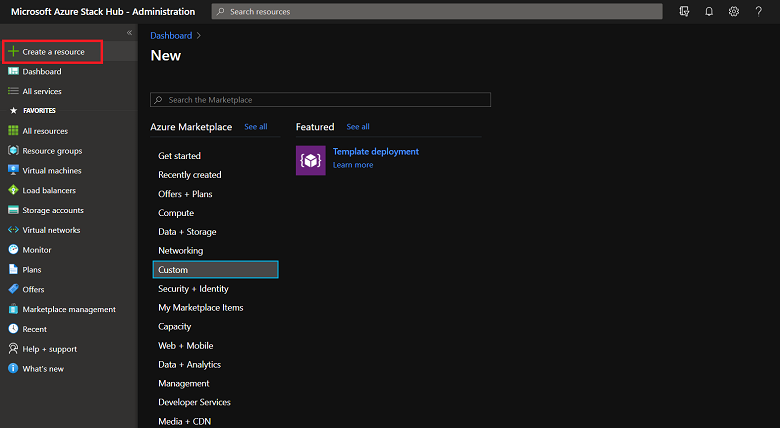Open Learn more under Template deployment

[x=353, y=165]
